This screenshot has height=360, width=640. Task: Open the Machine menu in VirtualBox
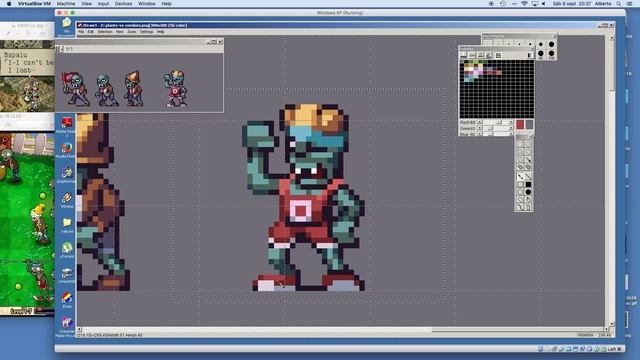pyautogui.click(x=66, y=4)
